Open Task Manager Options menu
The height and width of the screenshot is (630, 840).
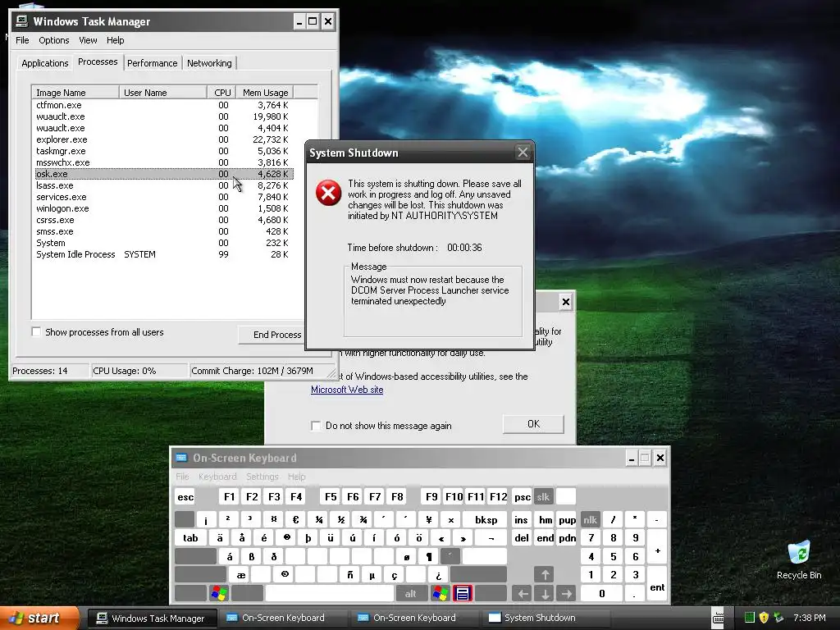(53, 40)
